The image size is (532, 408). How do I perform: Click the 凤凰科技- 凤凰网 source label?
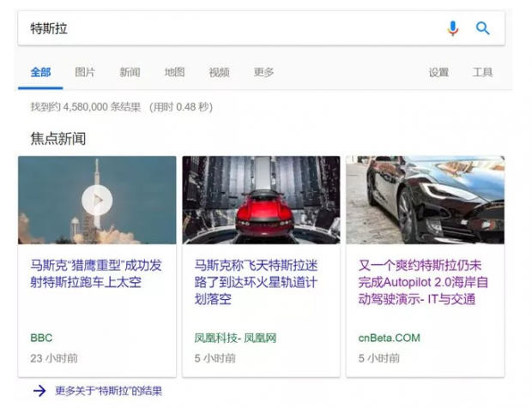[x=235, y=338]
